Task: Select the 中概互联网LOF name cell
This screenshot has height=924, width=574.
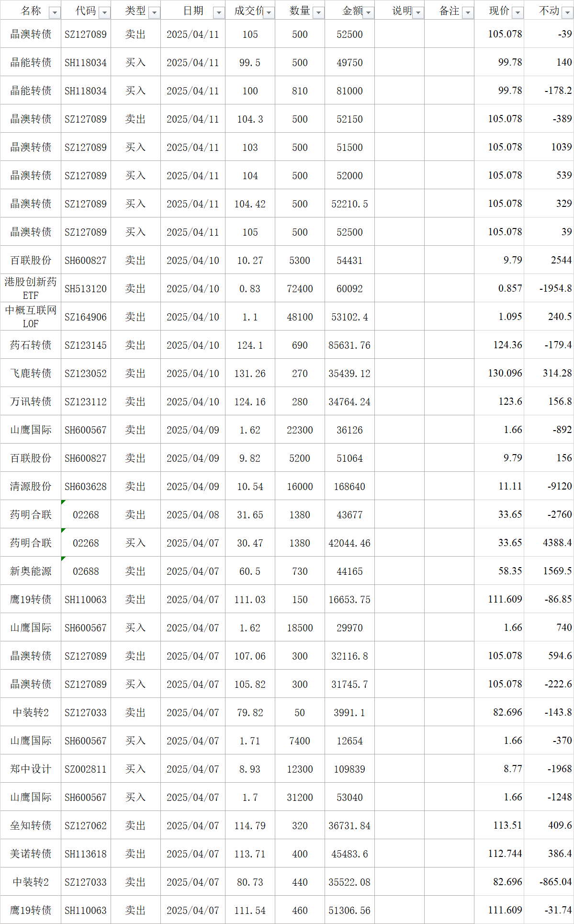Action: click(31, 317)
